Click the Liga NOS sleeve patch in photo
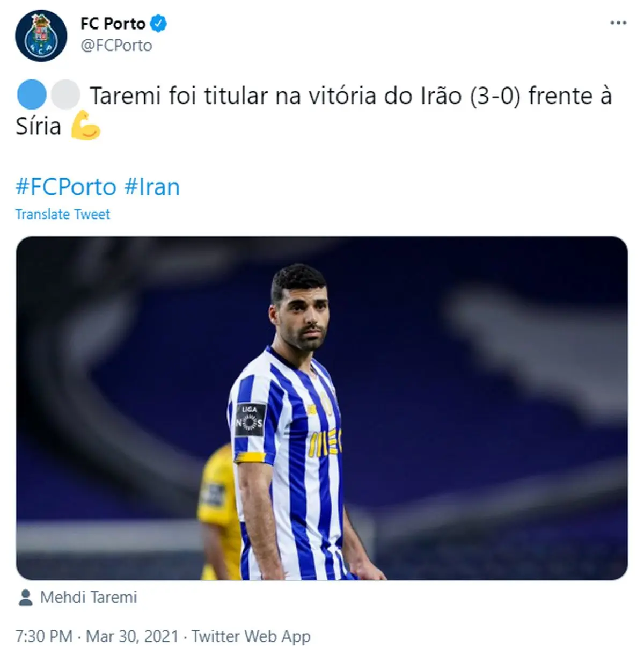Viewport: 644px width, 655px height. tap(250, 419)
